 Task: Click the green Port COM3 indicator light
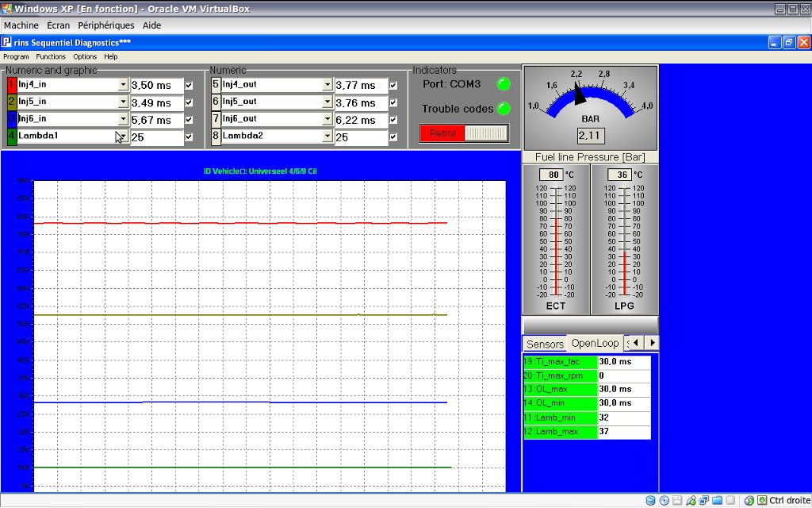point(503,84)
